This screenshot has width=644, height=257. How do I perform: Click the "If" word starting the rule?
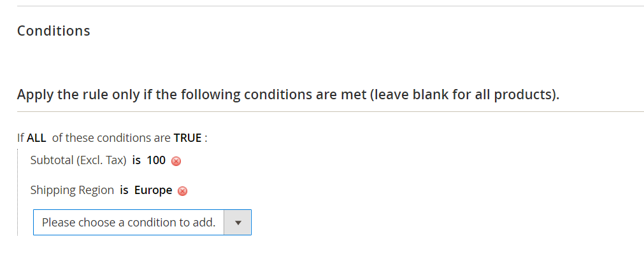(x=20, y=137)
